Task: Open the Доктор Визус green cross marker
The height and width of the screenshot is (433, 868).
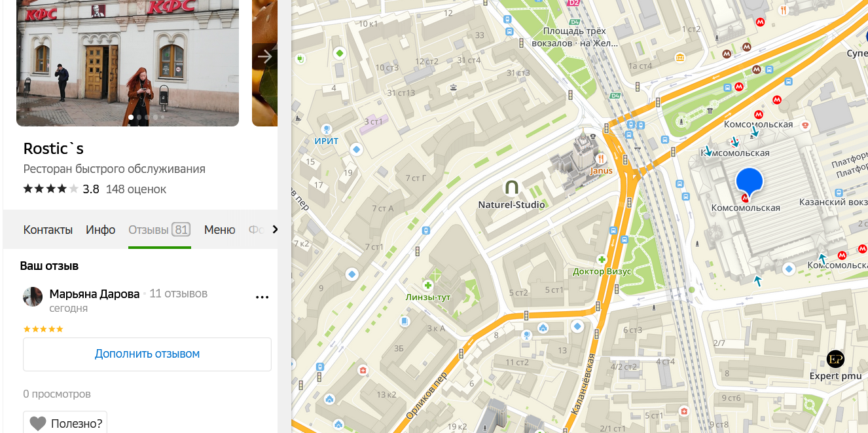Action: [x=601, y=260]
